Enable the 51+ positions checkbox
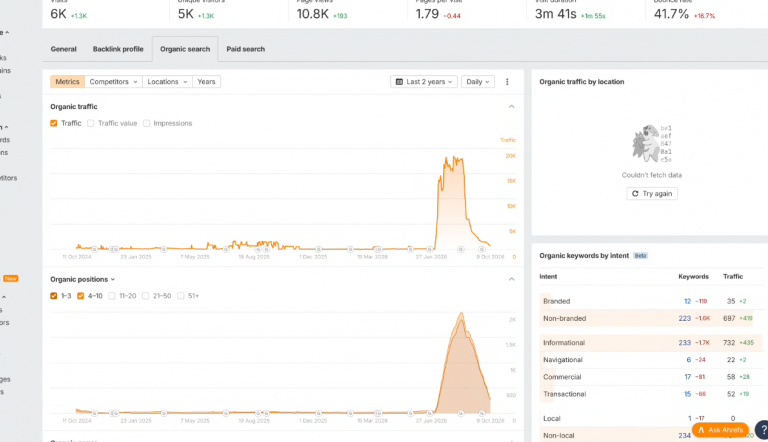Screen dimensions: 768x442 181,296
